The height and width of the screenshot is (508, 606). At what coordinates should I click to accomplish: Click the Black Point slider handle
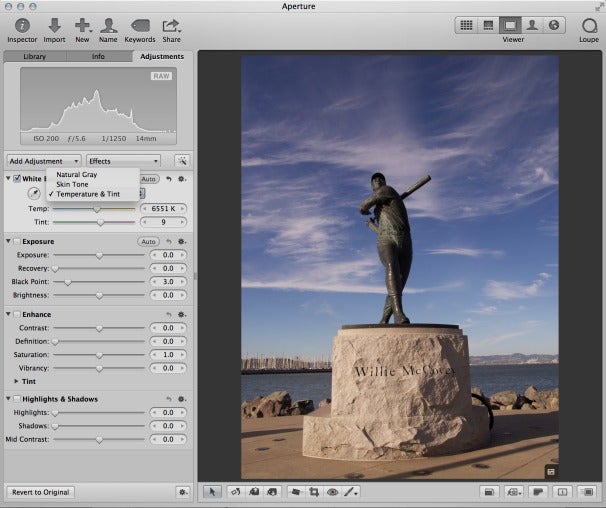[68, 282]
